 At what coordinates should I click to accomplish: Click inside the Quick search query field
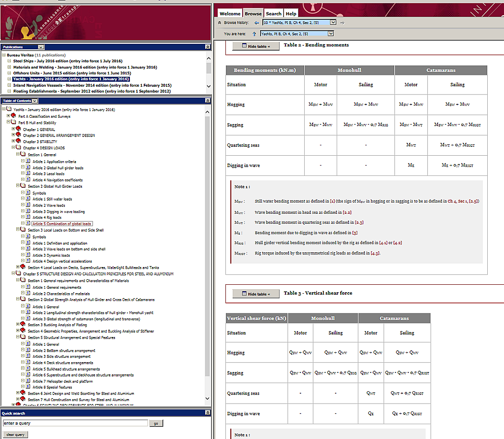click(x=75, y=423)
